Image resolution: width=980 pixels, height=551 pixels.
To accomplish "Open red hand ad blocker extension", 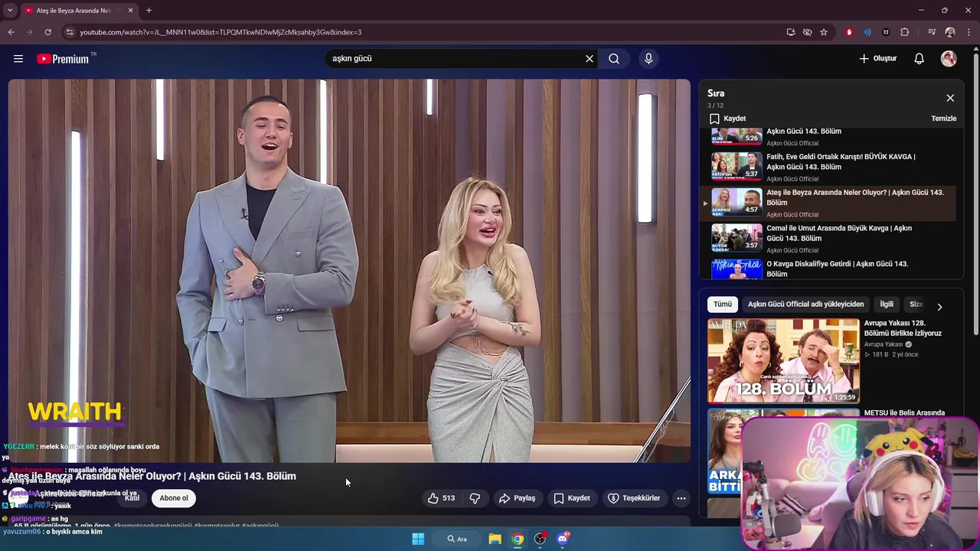I will point(849,32).
